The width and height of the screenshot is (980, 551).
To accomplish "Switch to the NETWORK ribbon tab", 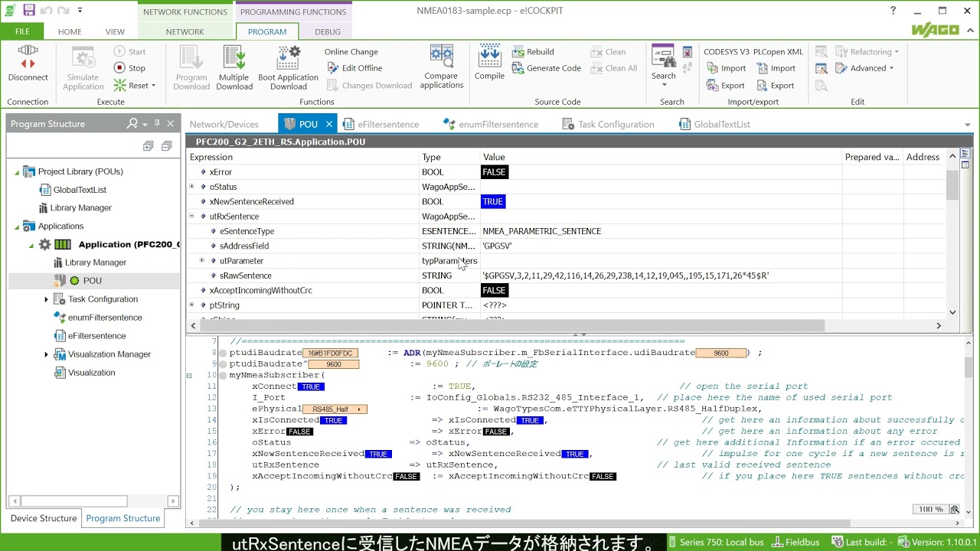I will click(x=185, y=32).
